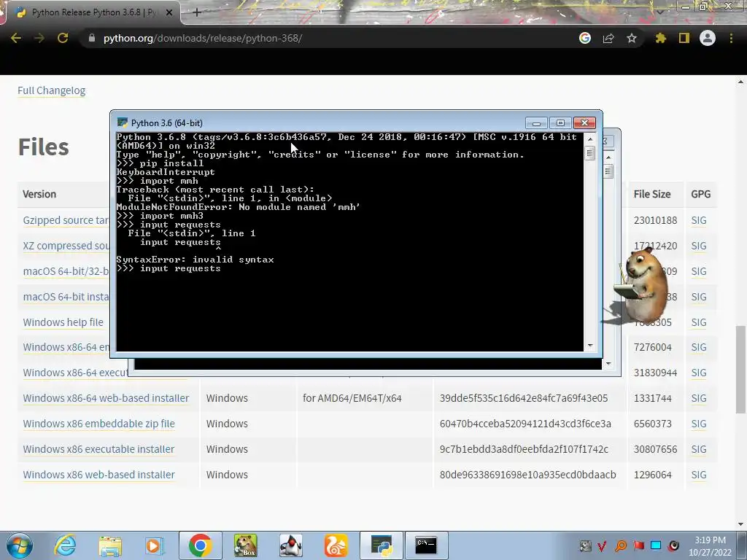Download Windows x86-64 executable installer
This screenshot has width=747, height=560.
point(75,373)
